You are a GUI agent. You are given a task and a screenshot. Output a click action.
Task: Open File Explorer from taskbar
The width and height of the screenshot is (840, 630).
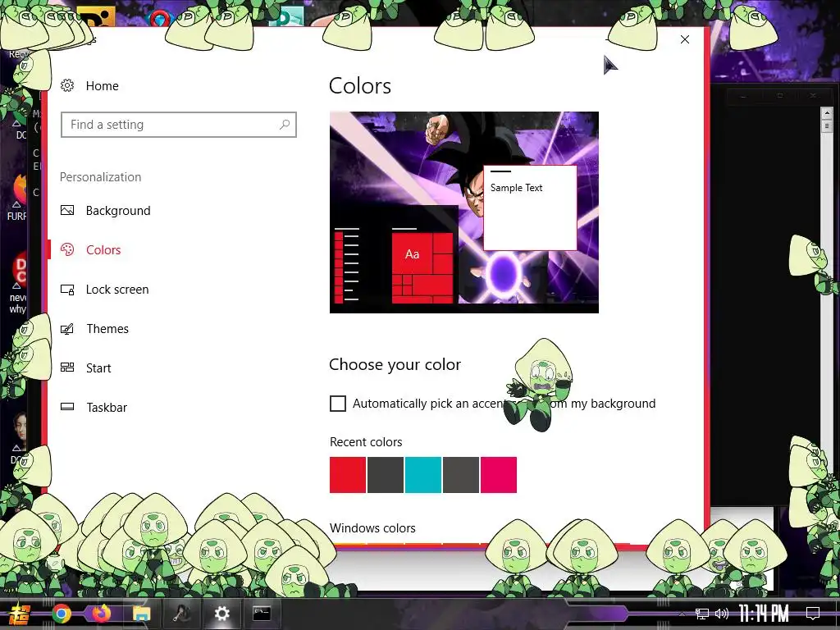click(x=141, y=614)
